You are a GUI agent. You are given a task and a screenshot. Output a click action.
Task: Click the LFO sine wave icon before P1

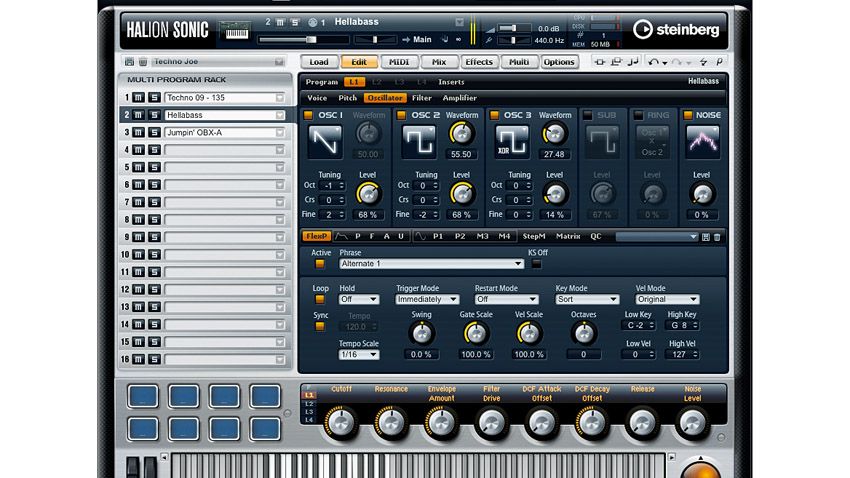click(420, 236)
